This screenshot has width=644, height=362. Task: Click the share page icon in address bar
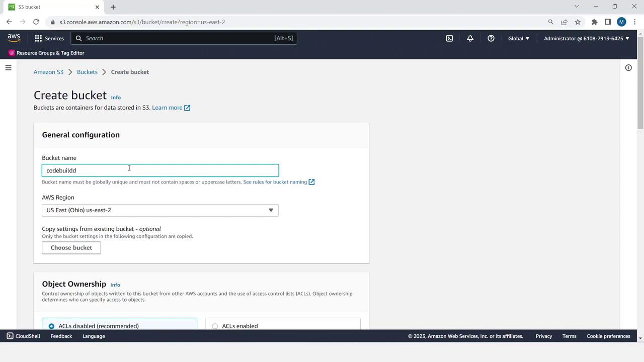564,22
